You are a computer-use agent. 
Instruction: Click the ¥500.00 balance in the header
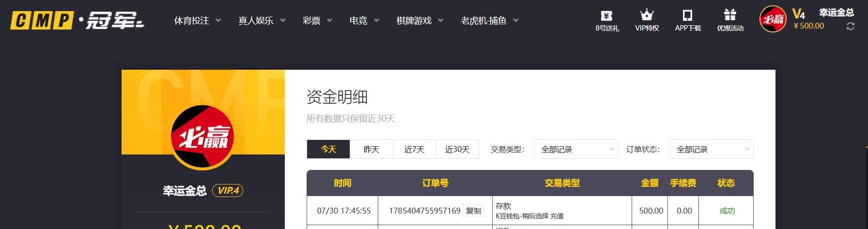(x=808, y=26)
